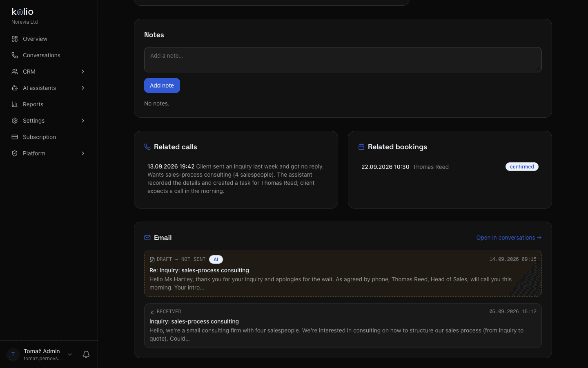Click the Related calls phone icon
This screenshot has width=588, height=368.
tap(147, 147)
